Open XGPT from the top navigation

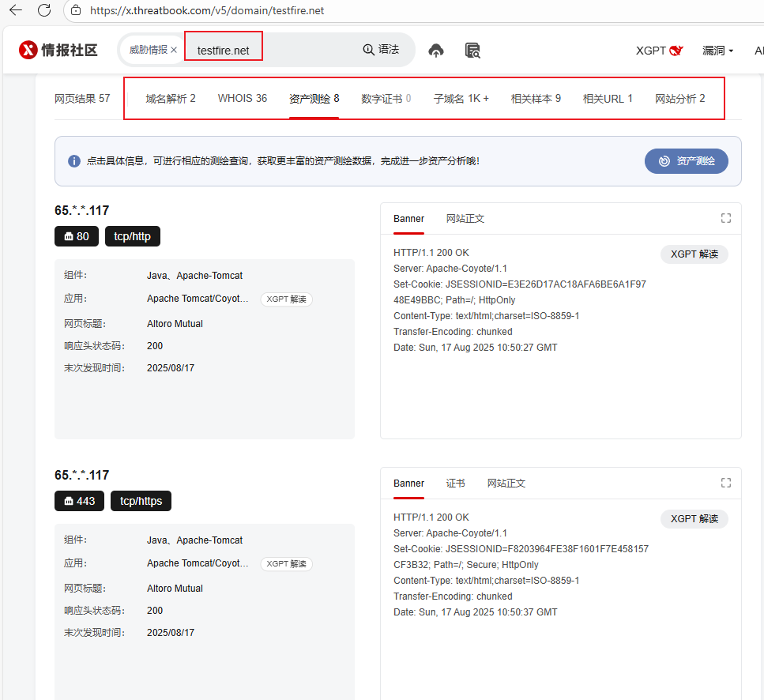point(659,51)
